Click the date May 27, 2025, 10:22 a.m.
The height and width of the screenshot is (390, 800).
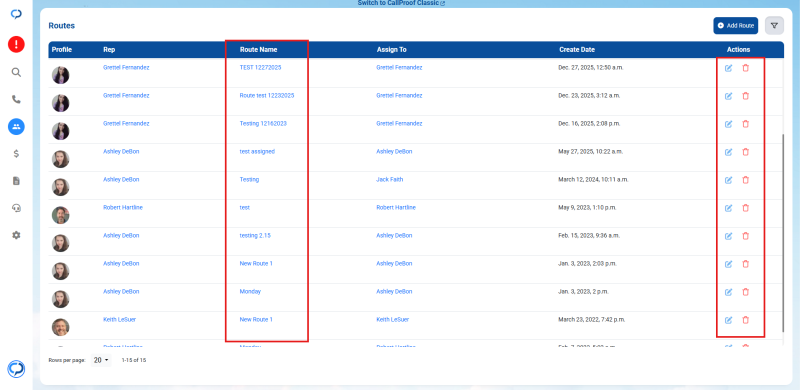589,152
